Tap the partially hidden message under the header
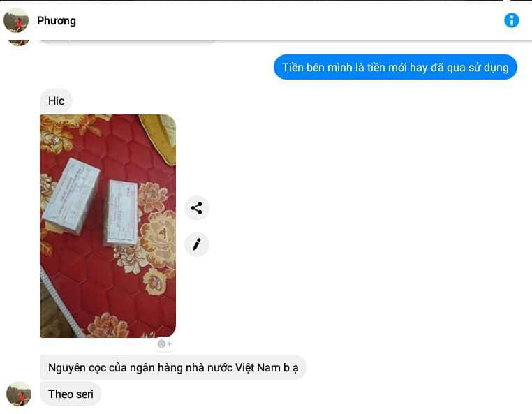The height and width of the screenshot is (414, 532). pyautogui.click(x=129, y=43)
